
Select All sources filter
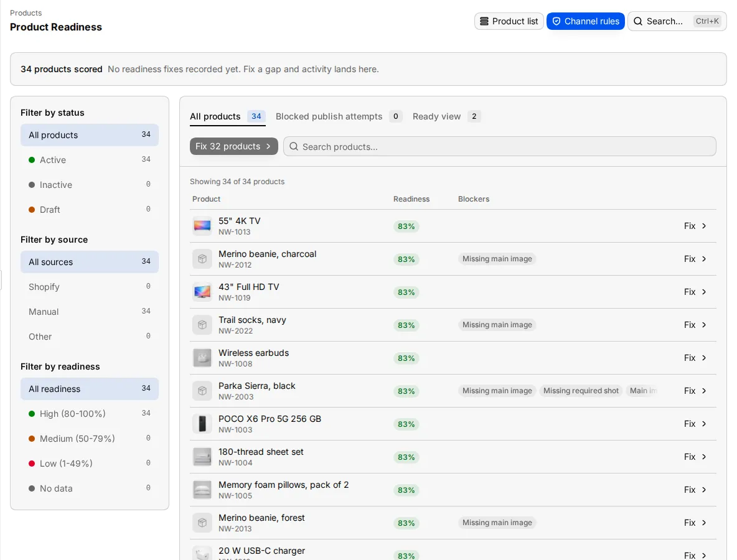tap(89, 262)
